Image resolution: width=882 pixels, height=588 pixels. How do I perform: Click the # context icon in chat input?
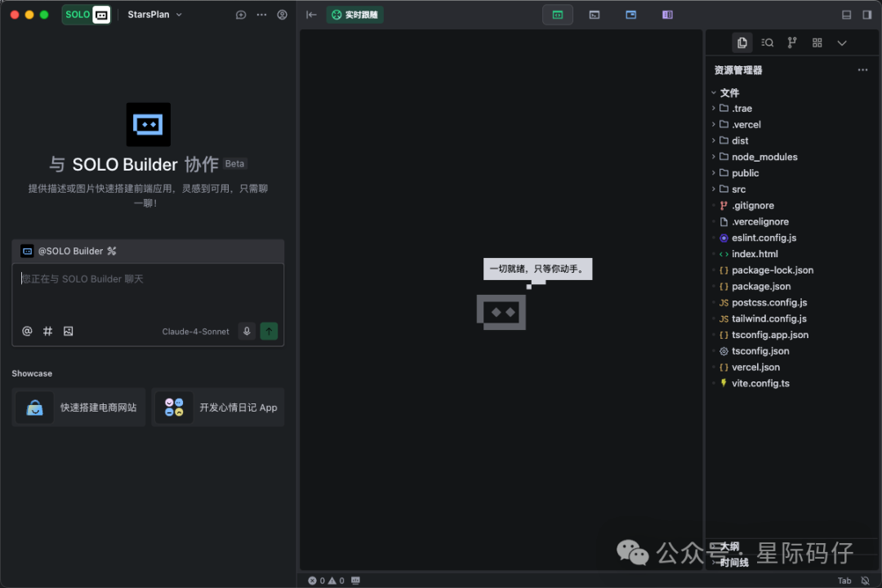click(x=47, y=331)
